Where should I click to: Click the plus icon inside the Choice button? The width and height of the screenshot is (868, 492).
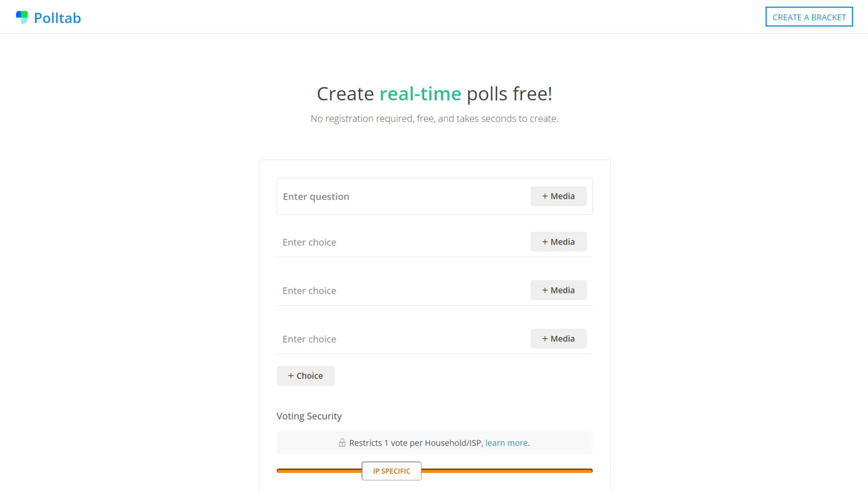[x=291, y=376]
